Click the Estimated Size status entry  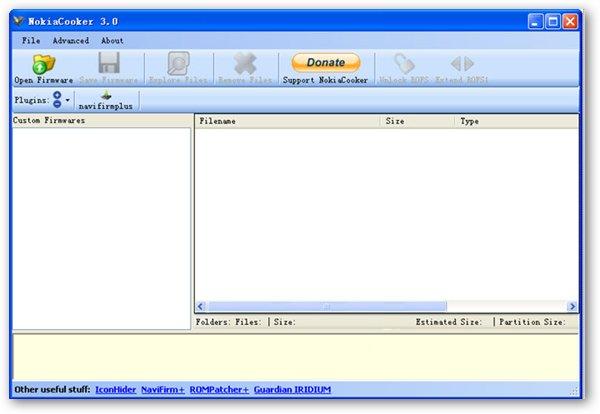[x=448, y=322]
